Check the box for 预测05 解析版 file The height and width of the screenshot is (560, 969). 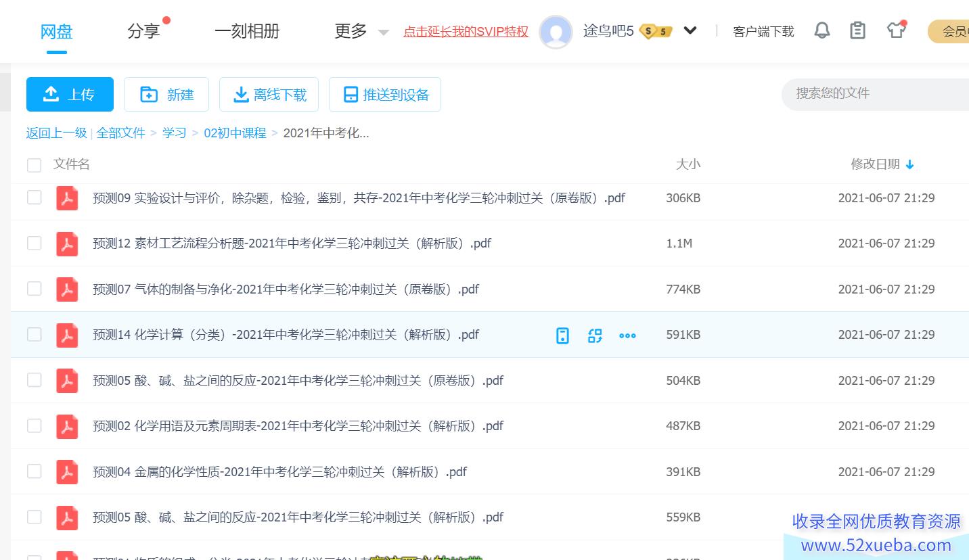click(34, 517)
